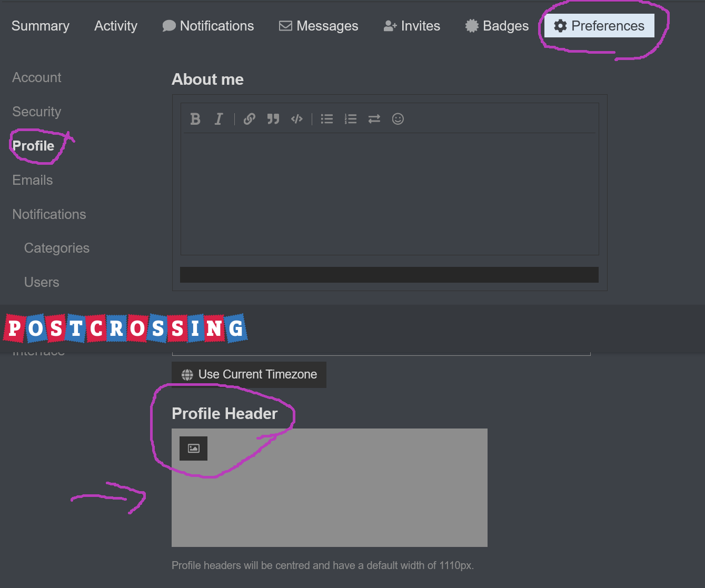Toggle text direction with the arrows icon
Image resolution: width=705 pixels, height=588 pixels.
click(374, 119)
